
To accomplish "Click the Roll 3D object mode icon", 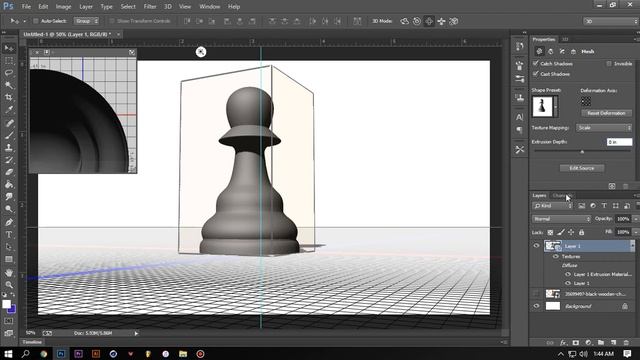I will 416,21.
